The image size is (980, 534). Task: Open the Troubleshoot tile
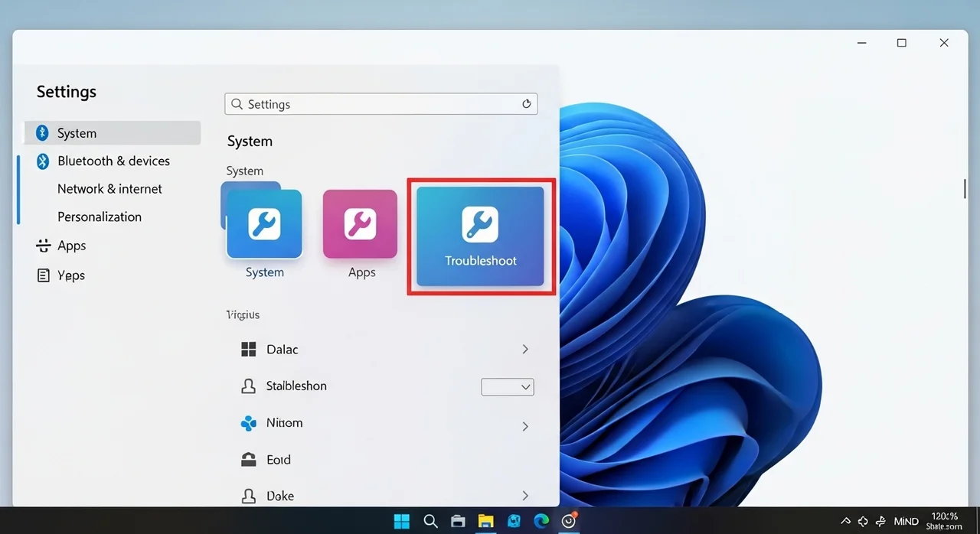click(x=480, y=236)
